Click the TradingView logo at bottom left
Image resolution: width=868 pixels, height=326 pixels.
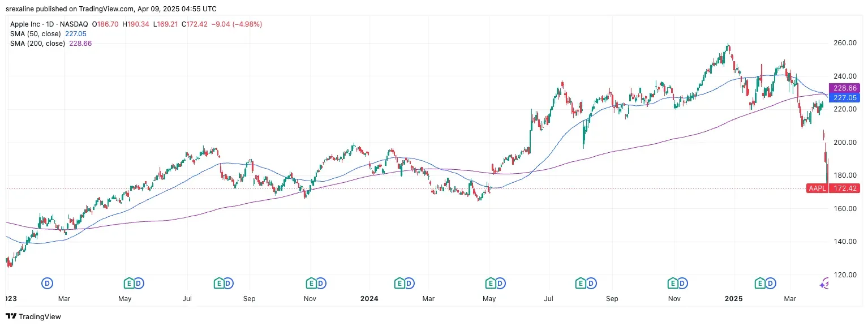point(33,316)
